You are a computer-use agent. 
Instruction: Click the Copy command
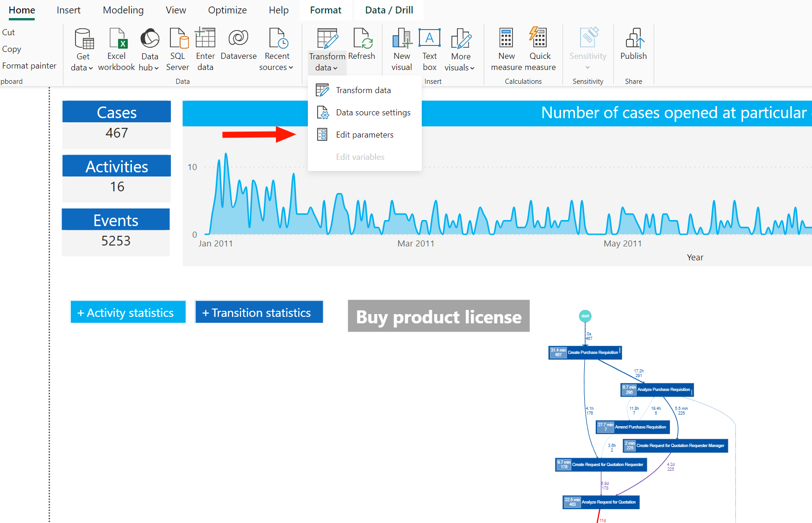(x=12, y=49)
